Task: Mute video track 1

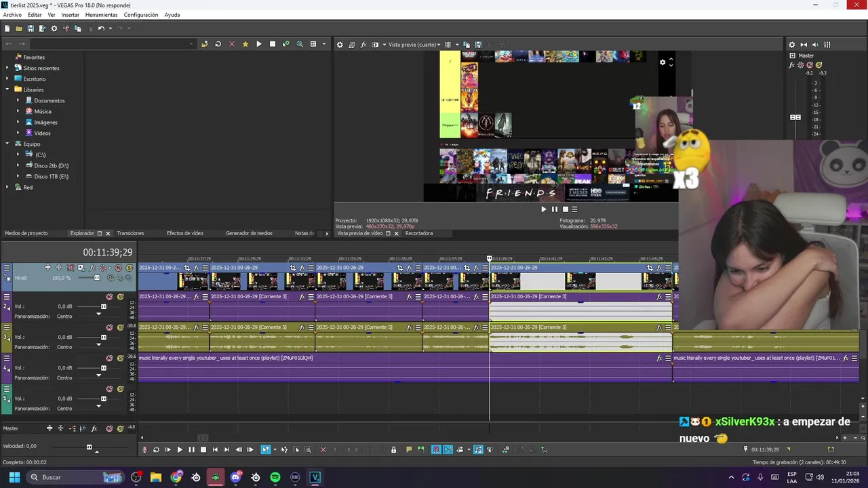Action: coord(119,268)
